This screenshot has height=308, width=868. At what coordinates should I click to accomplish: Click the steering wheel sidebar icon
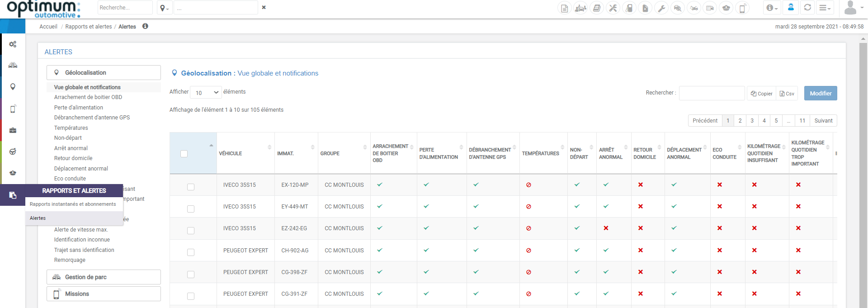[13, 152]
